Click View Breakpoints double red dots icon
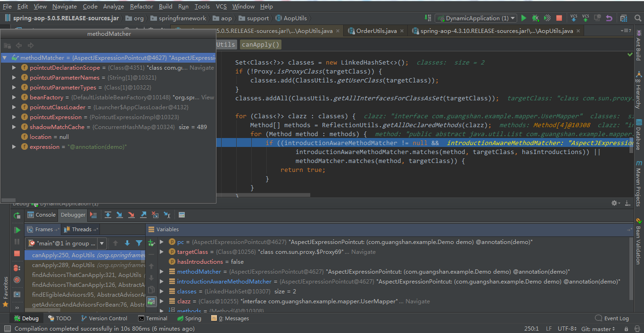644x333 pixels. coord(17,268)
